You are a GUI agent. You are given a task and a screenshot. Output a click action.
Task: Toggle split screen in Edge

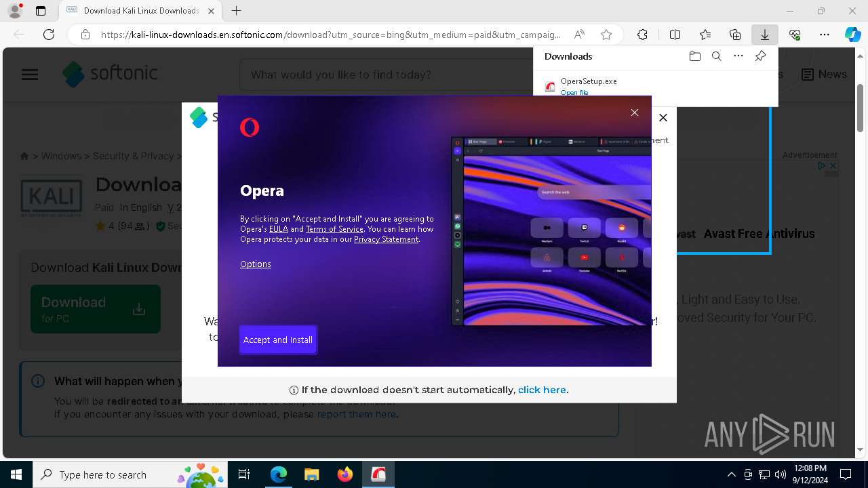tap(675, 35)
